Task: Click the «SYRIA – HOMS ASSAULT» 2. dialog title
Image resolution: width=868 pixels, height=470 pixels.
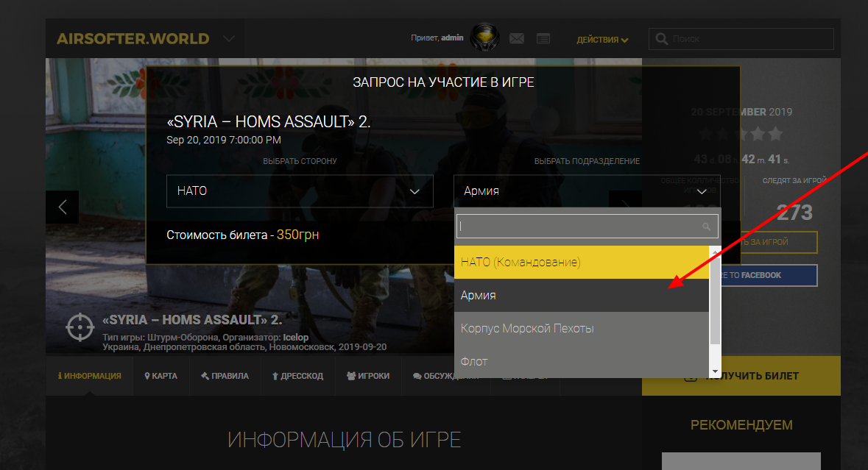Action: click(x=269, y=121)
